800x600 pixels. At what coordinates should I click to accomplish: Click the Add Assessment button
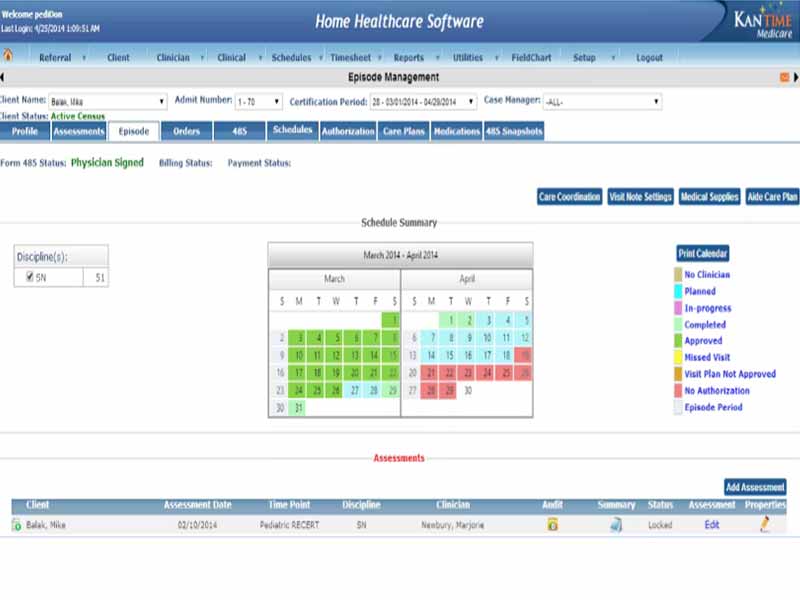point(755,487)
